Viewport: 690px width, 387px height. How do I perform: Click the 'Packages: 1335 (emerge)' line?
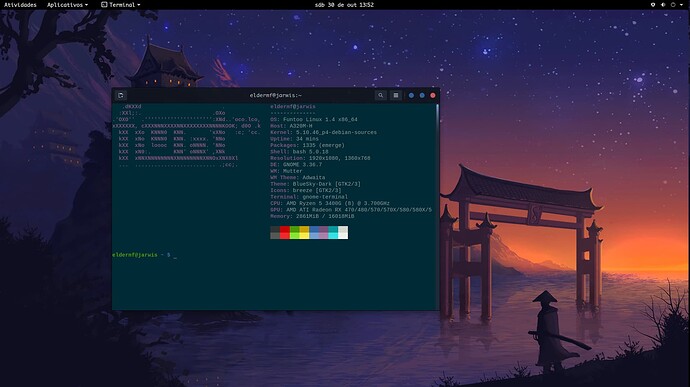307,145
